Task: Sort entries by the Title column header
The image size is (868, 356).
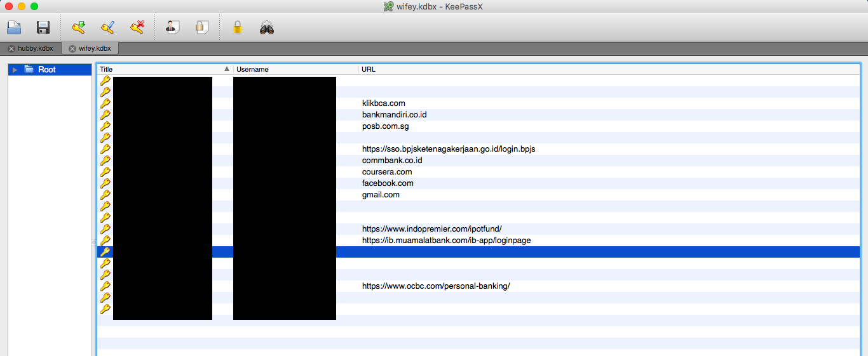Action: pos(165,69)
